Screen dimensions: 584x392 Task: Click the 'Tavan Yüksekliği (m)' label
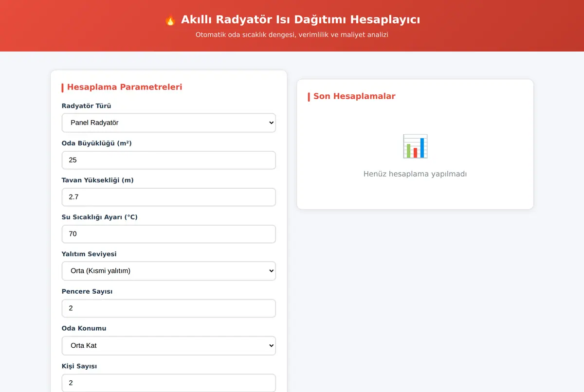point(97,180)
